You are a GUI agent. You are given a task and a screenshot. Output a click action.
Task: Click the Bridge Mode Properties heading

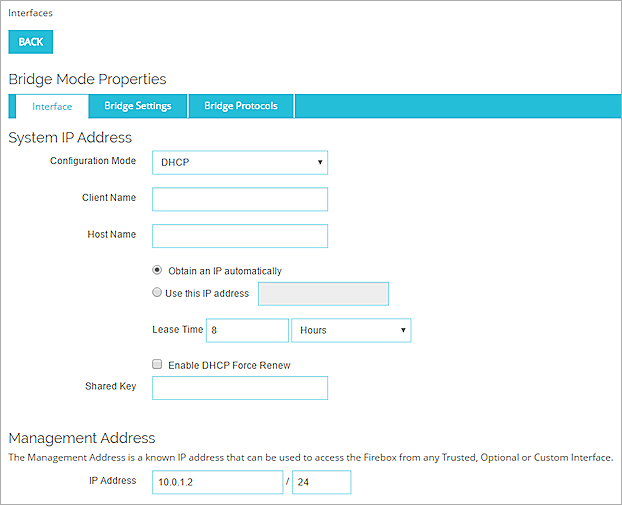tap(87, 79)
